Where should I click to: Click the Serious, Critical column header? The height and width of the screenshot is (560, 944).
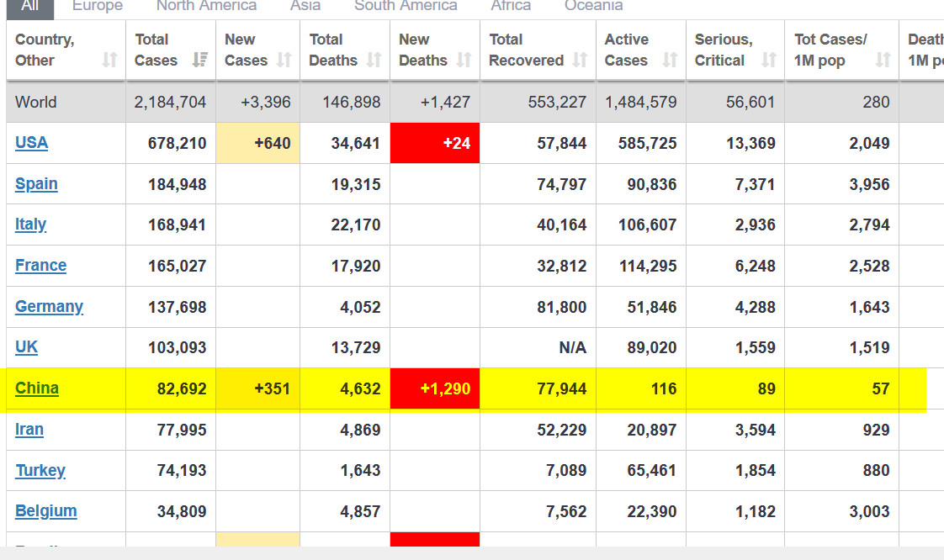735,50
